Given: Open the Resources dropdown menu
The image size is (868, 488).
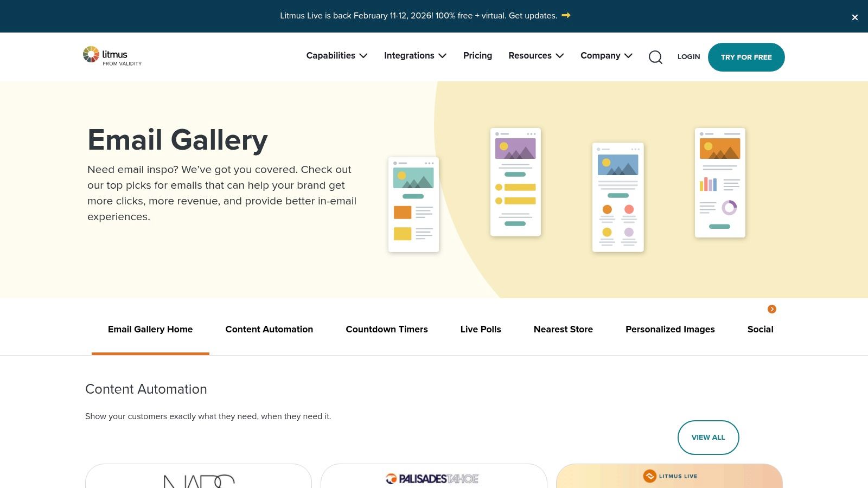Looking at the screenshot, I should click(x=535, y=55).
